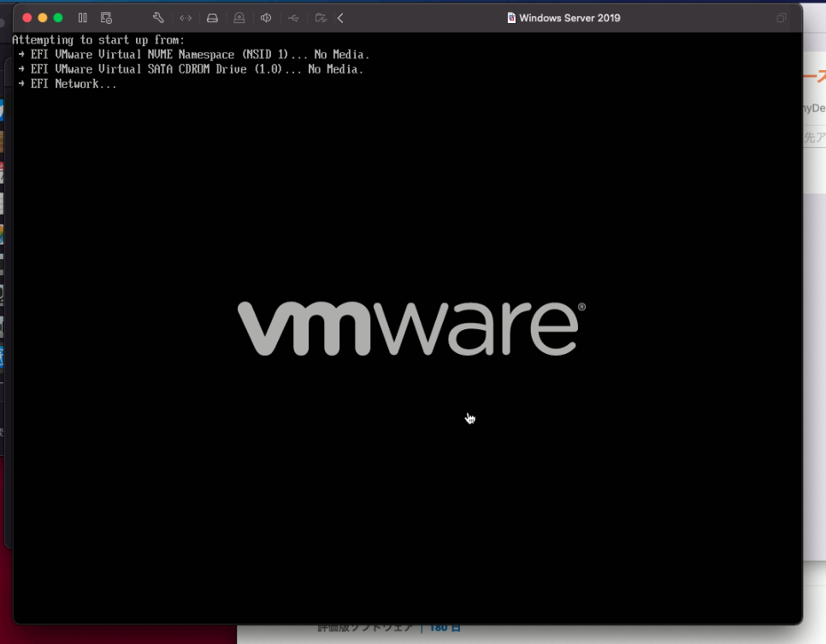Image resolution: width=826 pixels, height=644 pixels.
Task: Open virtual machine settings via wrench icon
Action: coord(158,18)
